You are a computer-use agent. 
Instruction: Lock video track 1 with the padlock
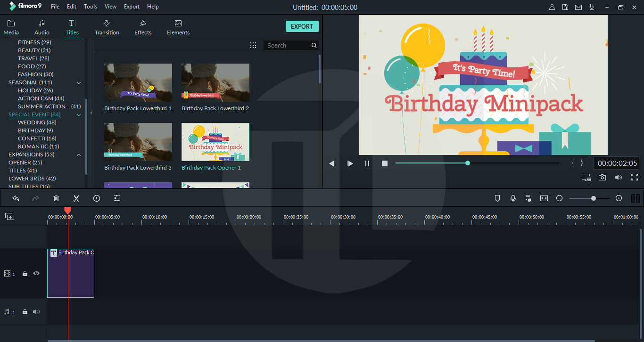[x=25, y=273]
